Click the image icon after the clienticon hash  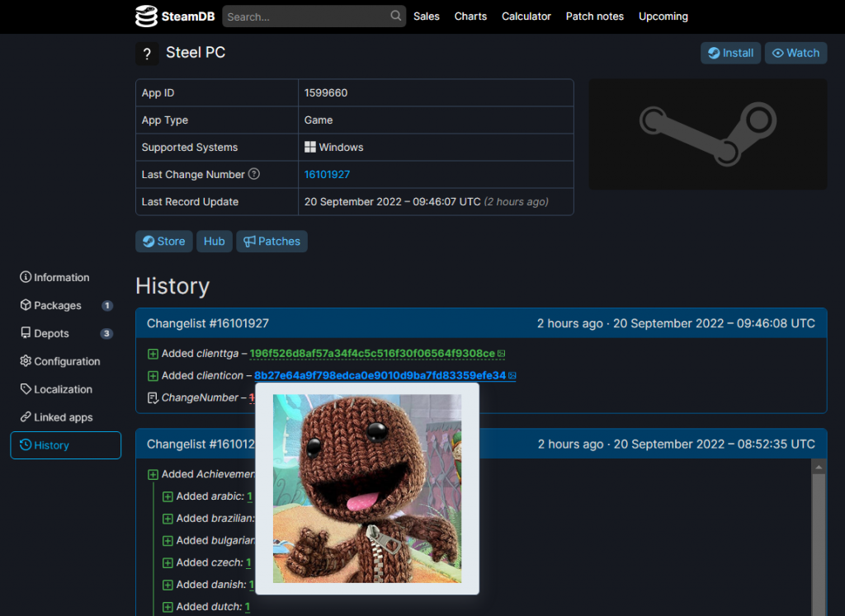click(x=512, y=376)
